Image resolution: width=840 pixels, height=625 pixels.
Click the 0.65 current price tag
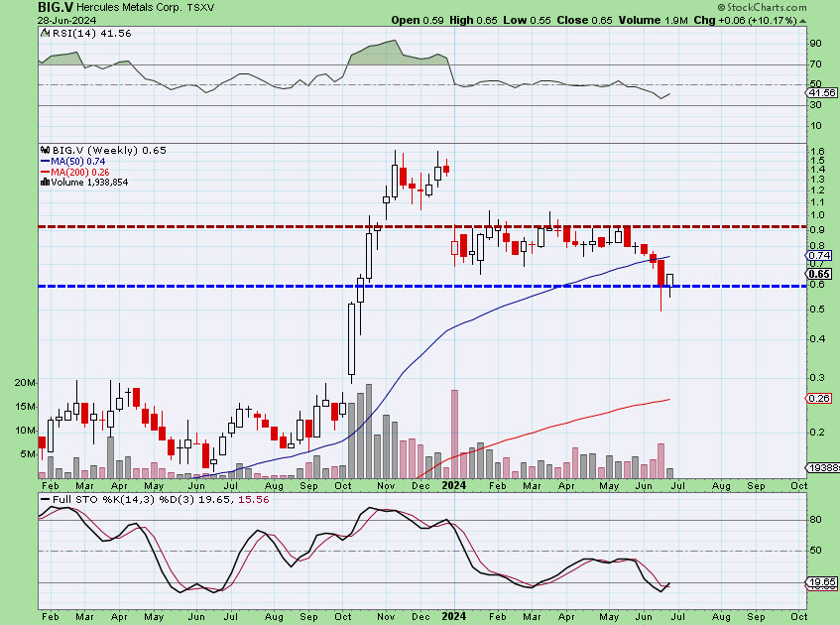(819, 274)
